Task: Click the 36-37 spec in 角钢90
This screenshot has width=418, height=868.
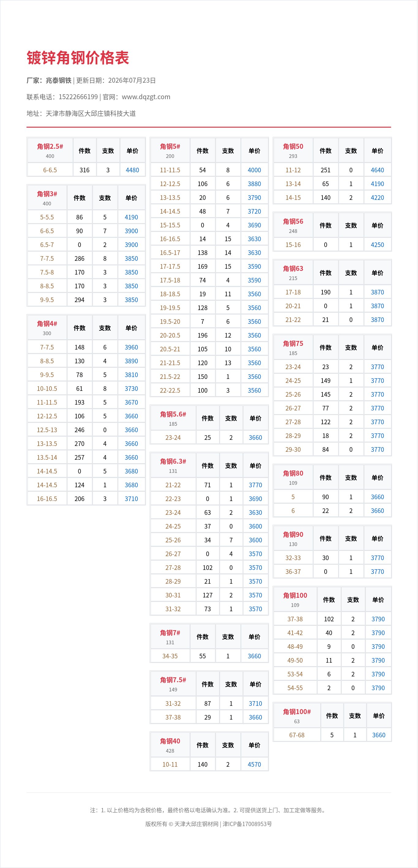Action: [x=293, y=571]
